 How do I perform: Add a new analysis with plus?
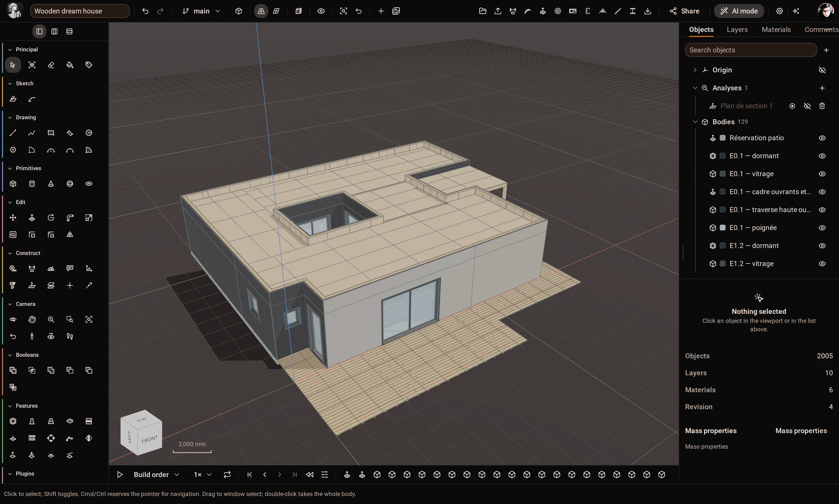pyautogui.click(x=822, y=88)
